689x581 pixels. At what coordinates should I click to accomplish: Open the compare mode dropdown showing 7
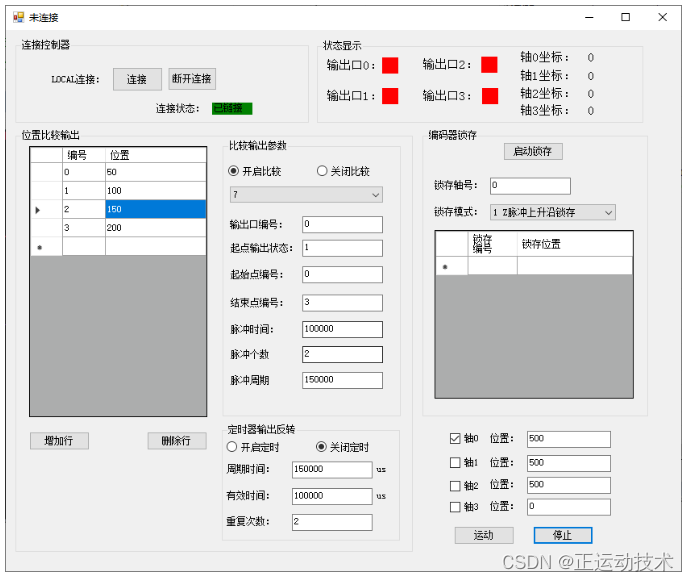(x=306, y=194)
